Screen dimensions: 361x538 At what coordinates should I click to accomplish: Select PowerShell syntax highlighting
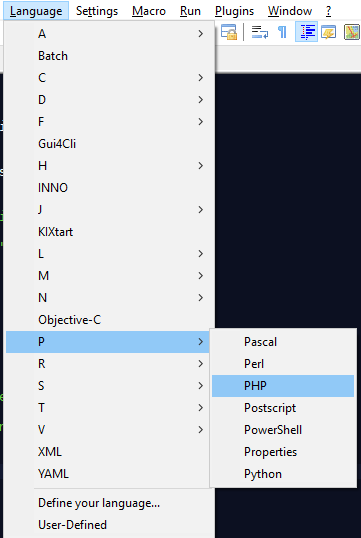coord(283,430)
